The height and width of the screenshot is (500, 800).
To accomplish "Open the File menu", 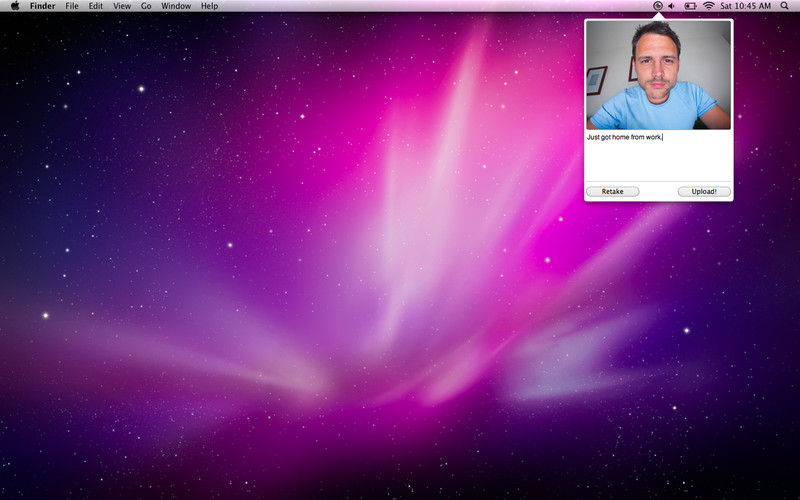I will [x=72, y=6].
